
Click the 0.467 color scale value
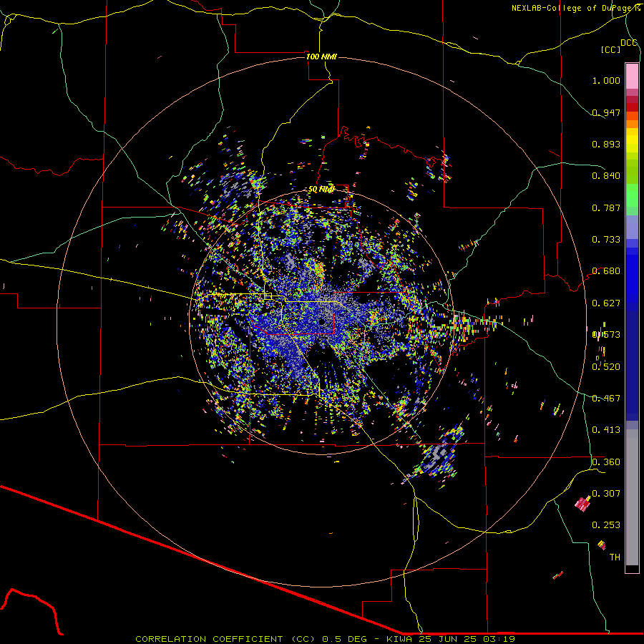606,399
